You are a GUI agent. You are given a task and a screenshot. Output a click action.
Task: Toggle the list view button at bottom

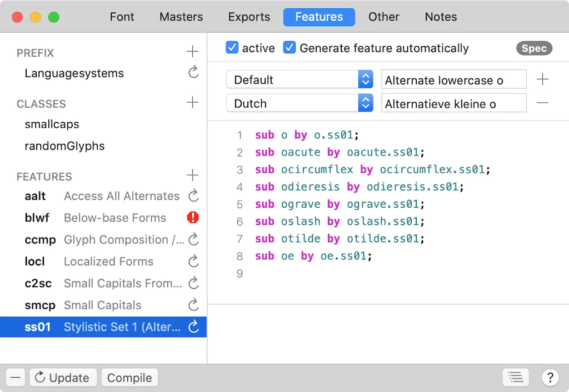coord(515,378)
